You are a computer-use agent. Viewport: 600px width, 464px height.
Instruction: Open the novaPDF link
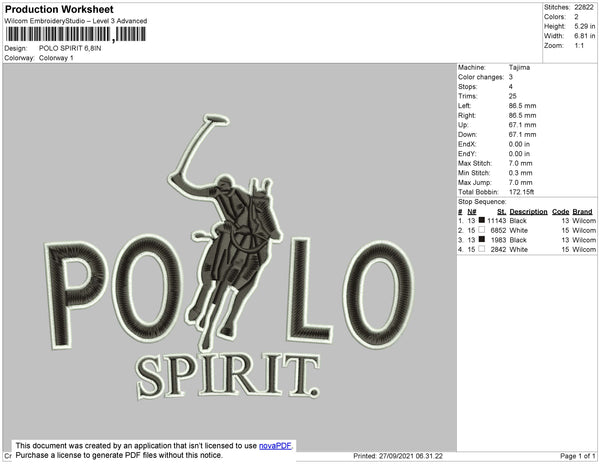(275, 446)
